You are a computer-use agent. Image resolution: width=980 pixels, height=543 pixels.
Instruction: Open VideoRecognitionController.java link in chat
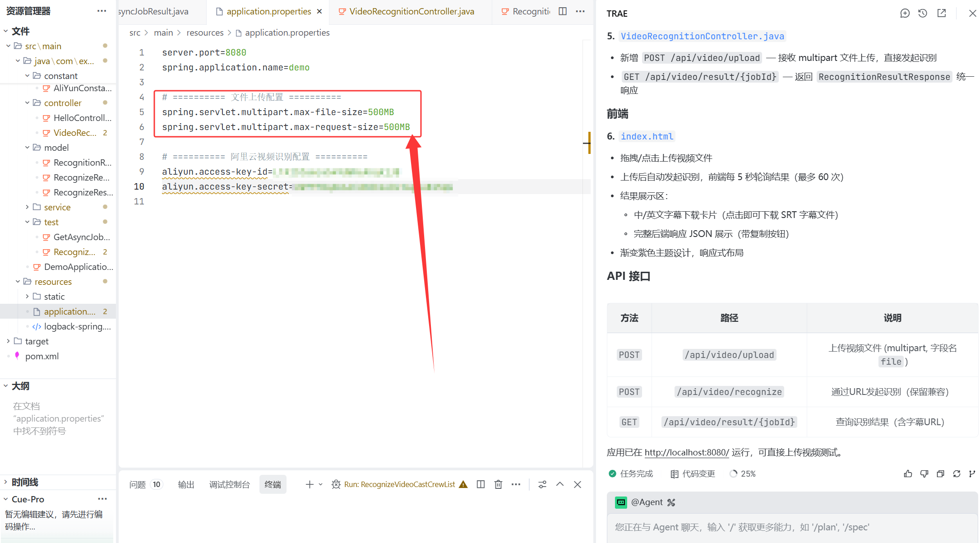coord(703,36)
